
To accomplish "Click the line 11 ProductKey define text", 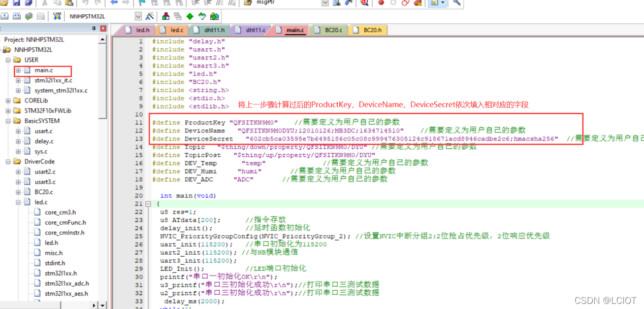I will click(x=215, y=122).
